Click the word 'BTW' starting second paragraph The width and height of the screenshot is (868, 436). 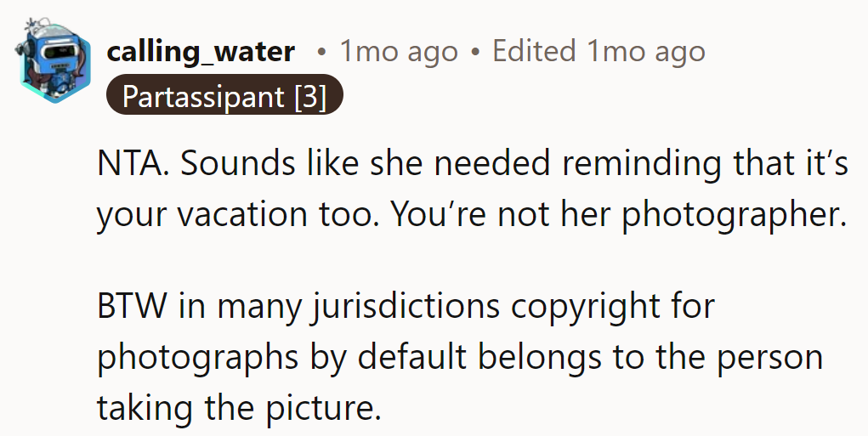pyautogui.click(x=133, y=306)
